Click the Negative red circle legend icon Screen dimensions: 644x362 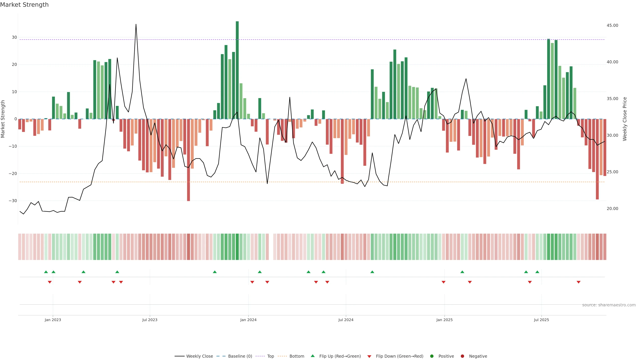[x=462, y=356]
